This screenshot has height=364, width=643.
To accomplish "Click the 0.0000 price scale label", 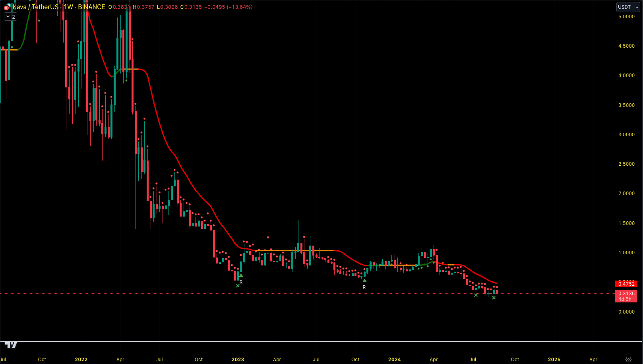I will tap(626, 312).
